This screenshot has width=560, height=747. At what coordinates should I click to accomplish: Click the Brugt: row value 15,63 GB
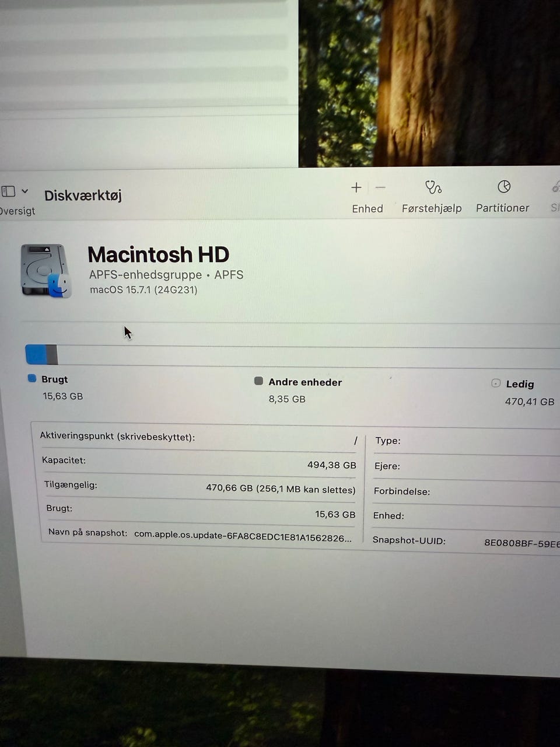click(x=335, y=514)
